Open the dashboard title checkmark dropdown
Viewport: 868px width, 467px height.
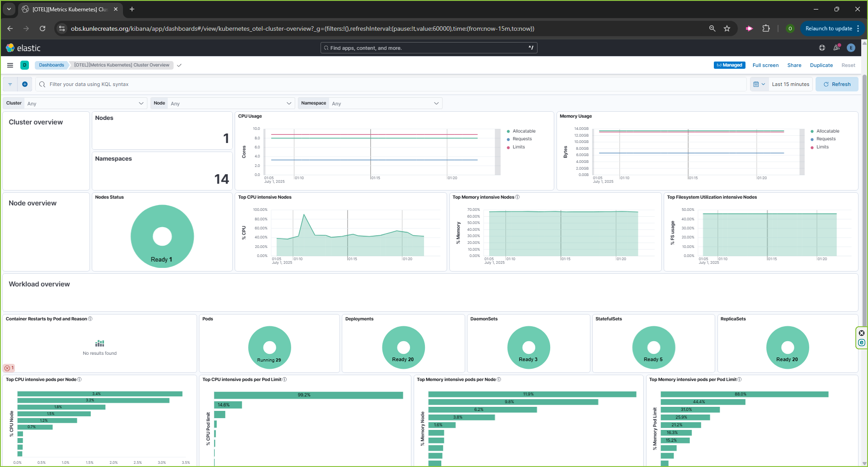pos(179,65)
